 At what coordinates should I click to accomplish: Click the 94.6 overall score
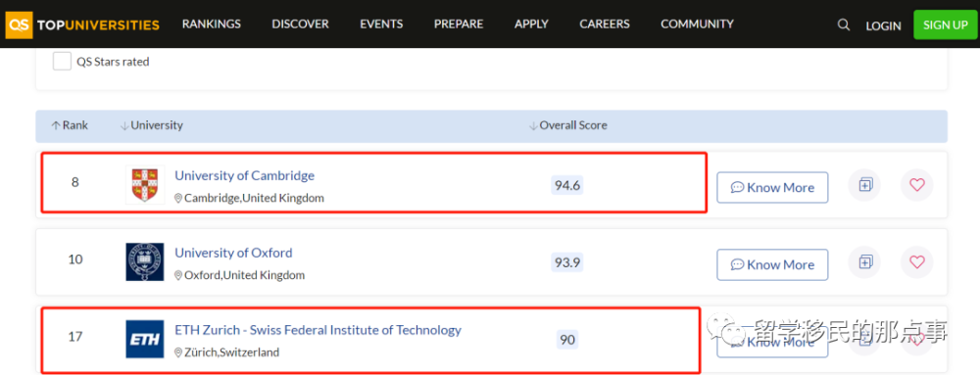(x=566, y=185)
